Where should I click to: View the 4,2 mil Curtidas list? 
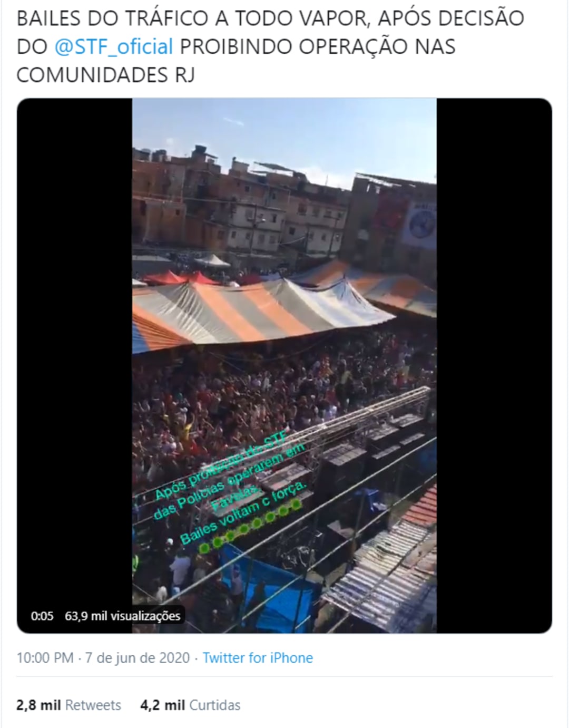[x=190, y=705]
